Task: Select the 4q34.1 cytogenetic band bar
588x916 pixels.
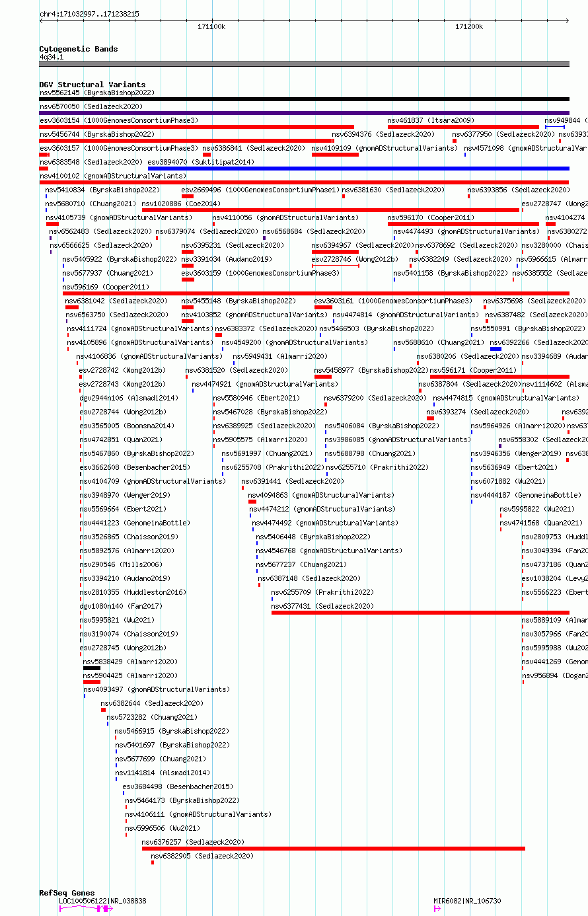Action: tap(304, 64)
